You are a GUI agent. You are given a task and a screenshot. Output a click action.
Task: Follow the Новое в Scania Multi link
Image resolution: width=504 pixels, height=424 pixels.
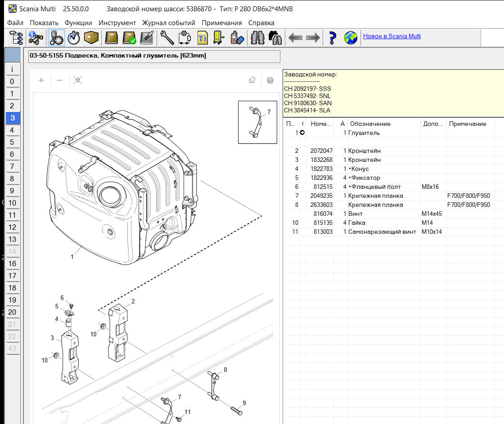coord(392,36)
